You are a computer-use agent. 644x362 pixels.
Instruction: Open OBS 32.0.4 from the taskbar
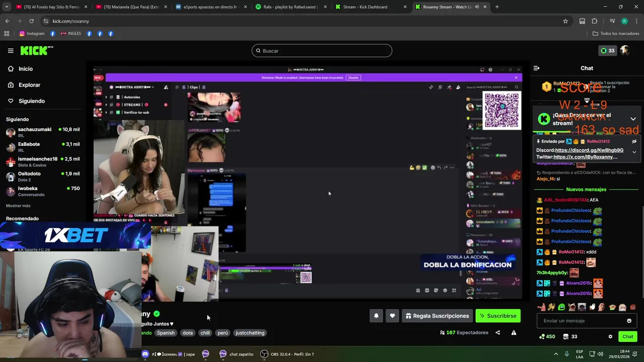tap(287, 354)
